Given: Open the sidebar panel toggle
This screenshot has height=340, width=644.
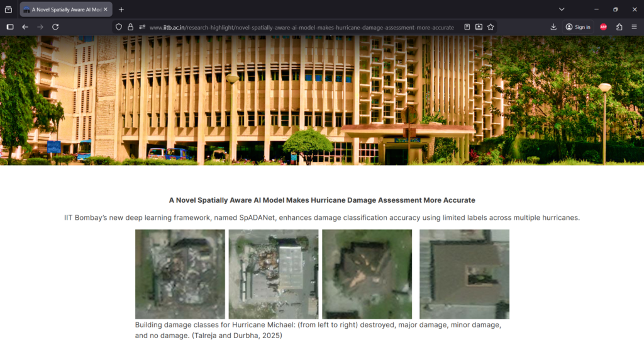Looking at the screenshot, I should pyautogui.click(x=10, y=27).
